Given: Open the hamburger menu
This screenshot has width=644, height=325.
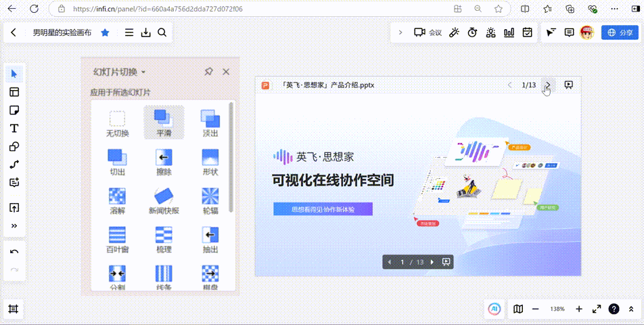Looking at the screenshot, I should (129, 33).
